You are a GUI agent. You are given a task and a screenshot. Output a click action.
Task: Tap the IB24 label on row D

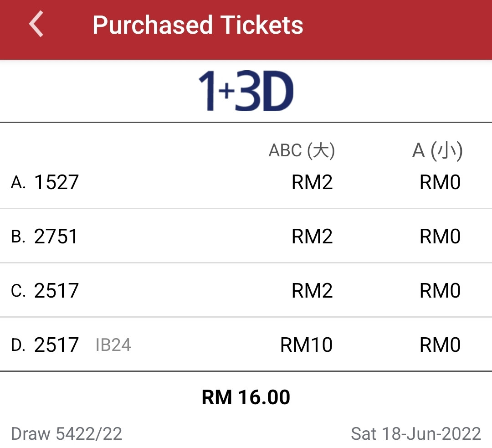(x=113, y=345)
